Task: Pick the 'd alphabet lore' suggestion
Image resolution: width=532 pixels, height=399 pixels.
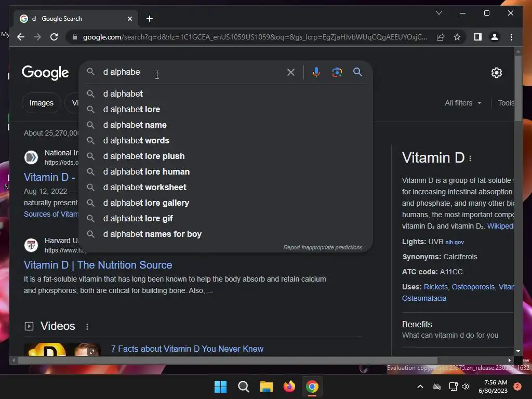Action: 225,109
